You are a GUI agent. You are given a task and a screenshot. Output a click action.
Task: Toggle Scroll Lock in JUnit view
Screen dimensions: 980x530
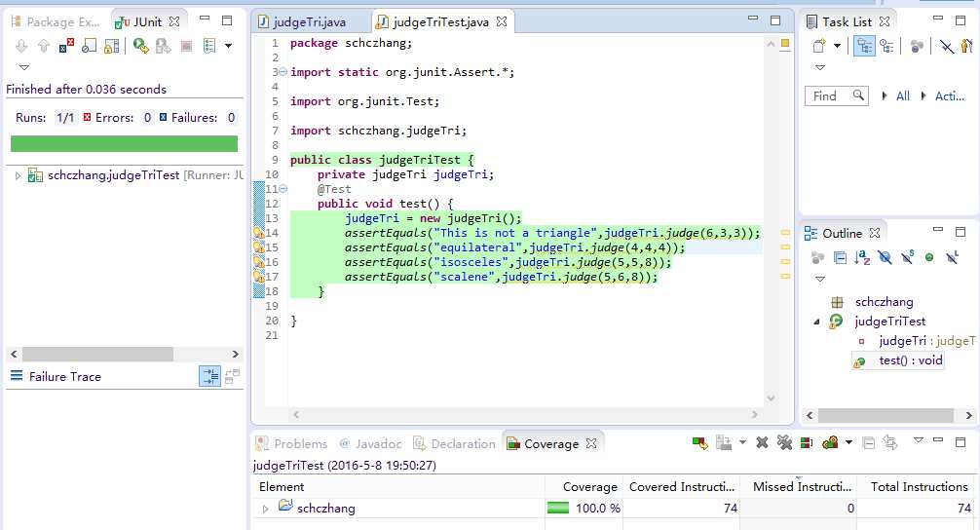[111, 46]
